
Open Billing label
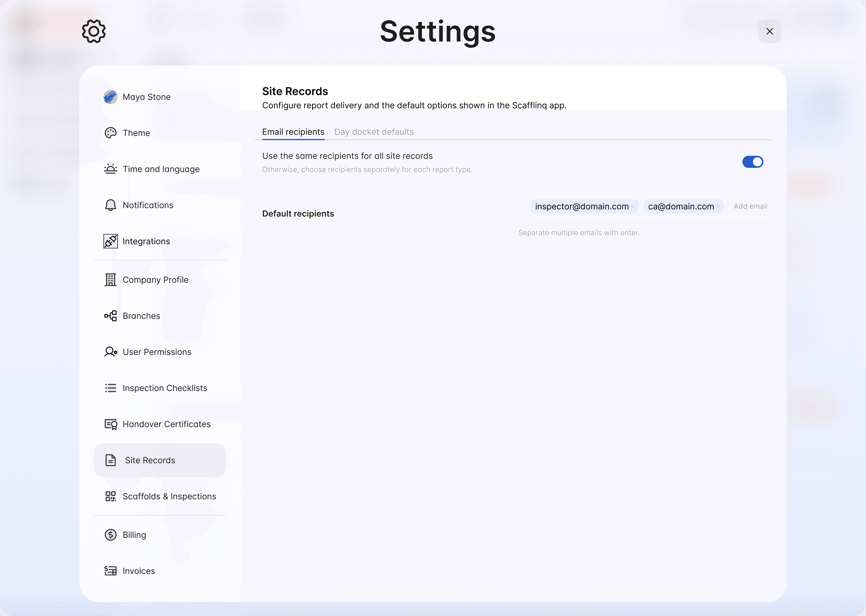(x=134, y=535)
